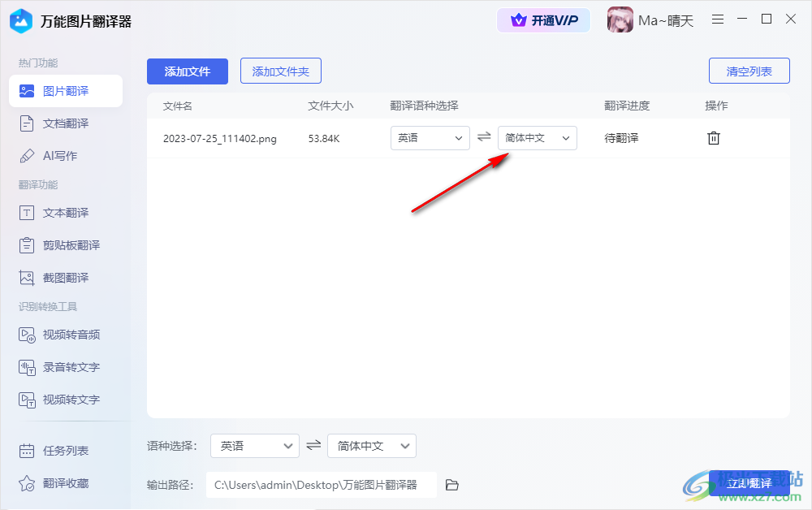
Task: Open the bottom 语种选择 English dropdown
Action: point(254,446)
